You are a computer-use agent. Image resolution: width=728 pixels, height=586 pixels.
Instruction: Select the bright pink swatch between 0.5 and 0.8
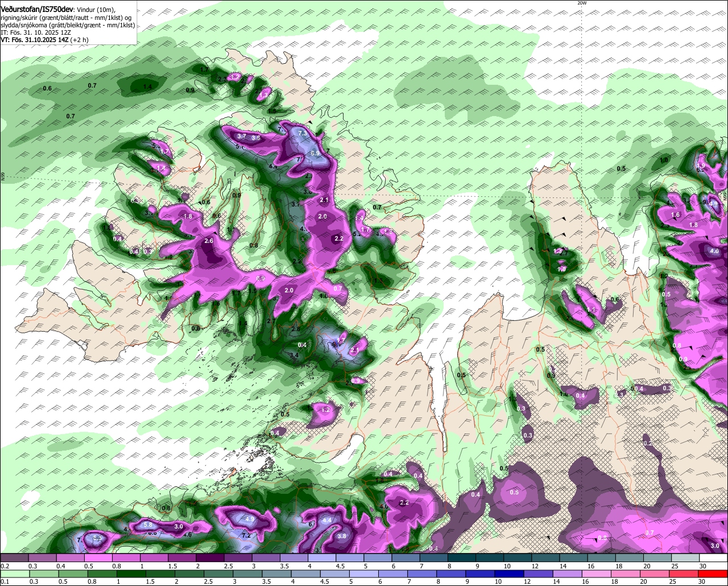coord(98,558)
